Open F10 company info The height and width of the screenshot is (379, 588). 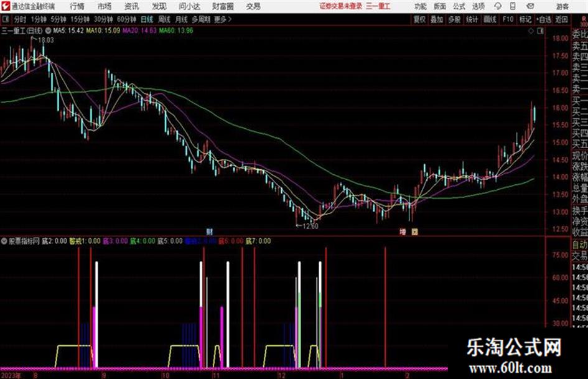(508, 19)
